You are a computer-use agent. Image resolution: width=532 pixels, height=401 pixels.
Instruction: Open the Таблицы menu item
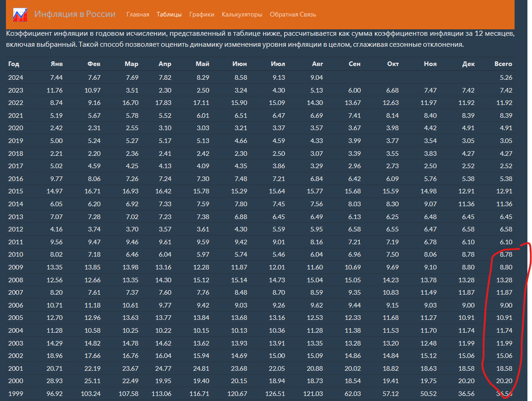coord(169,14)
